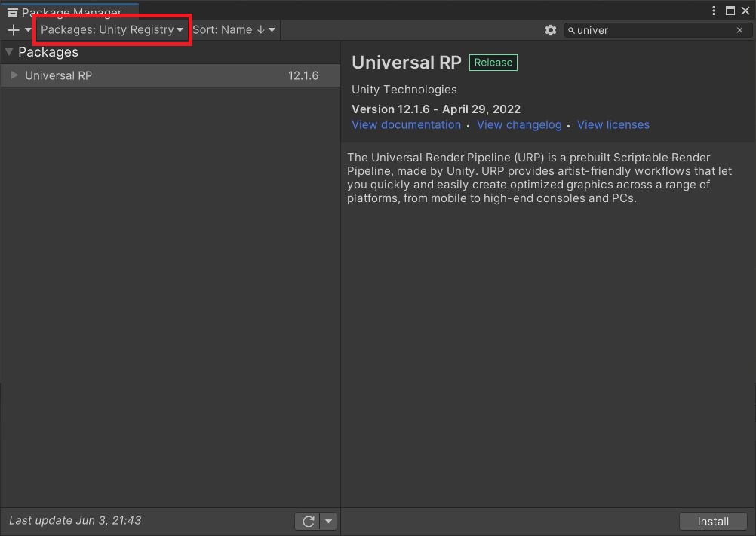Close the Package Manager window
The width and height of the screenshot is (756, 536).
pyautogui.click(x=745, y=11)
